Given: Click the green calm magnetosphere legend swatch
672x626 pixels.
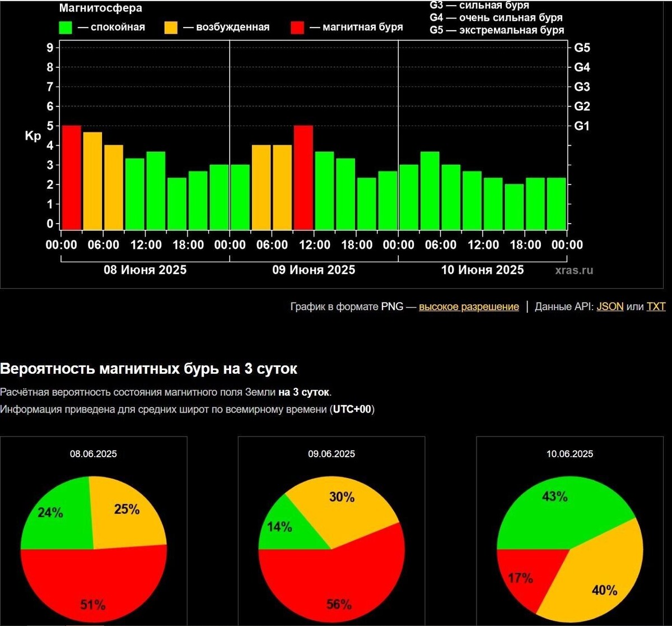Looking at the screenshot, I should click(x=66, y=27).
